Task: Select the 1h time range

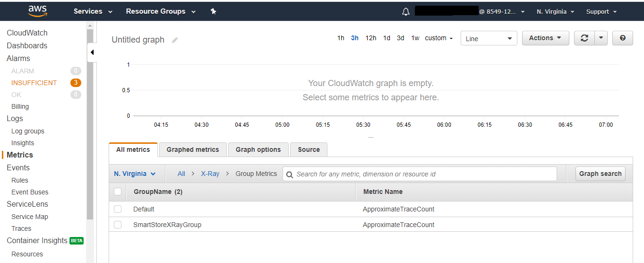Action: coord(341,38)
